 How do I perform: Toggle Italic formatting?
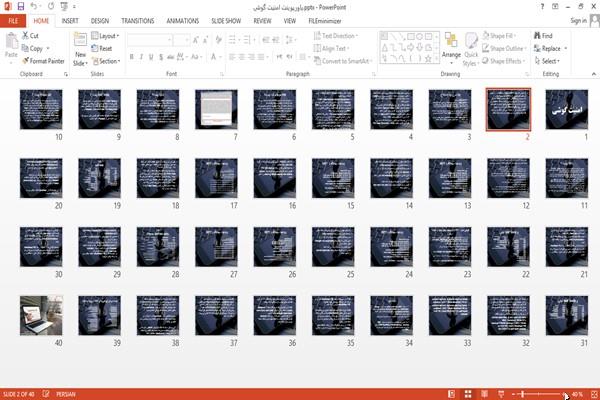point(141,57)
